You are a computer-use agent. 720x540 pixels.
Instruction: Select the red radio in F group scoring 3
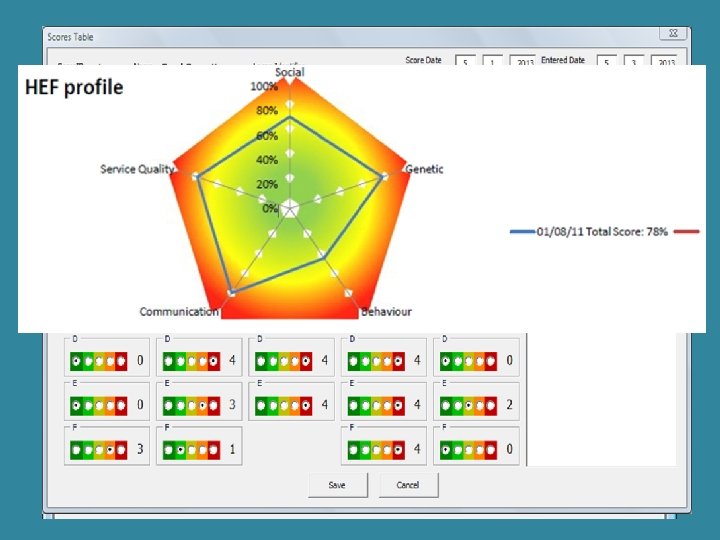click(x=121, y=450)
